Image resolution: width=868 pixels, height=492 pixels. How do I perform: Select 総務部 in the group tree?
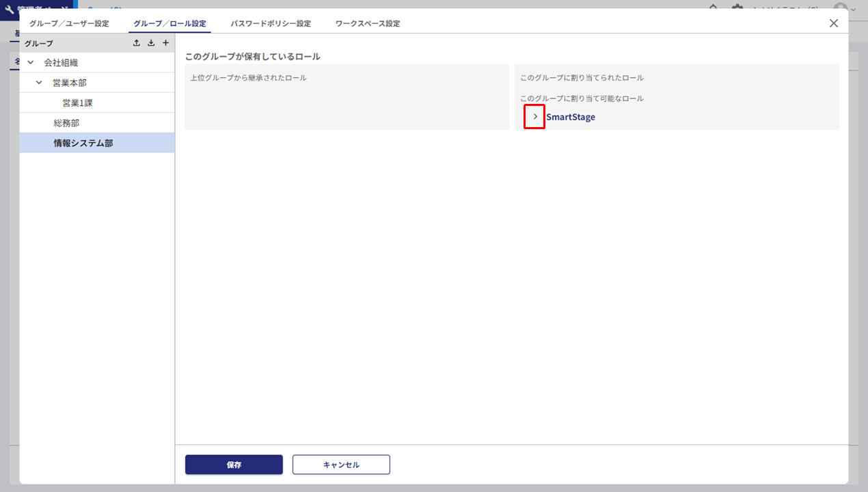click(x=66, y=123)
